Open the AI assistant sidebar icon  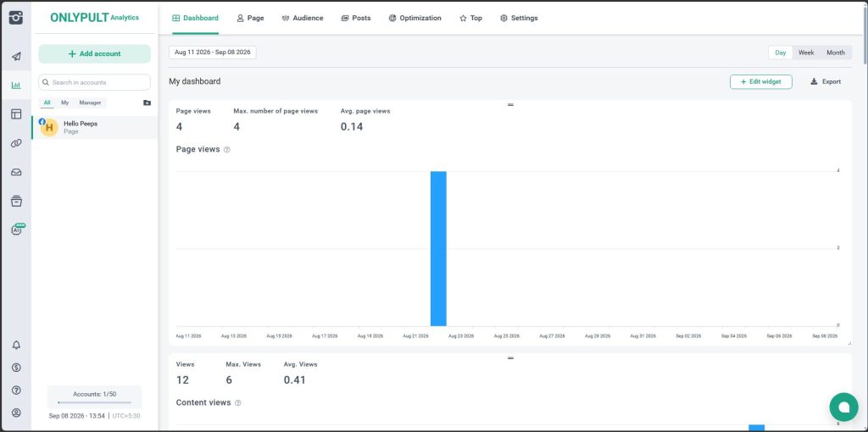[17, 230]
